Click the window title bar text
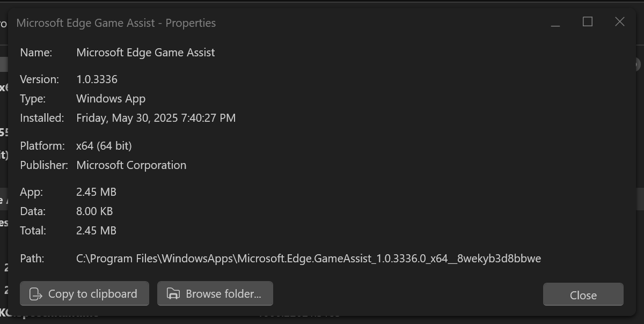Screen dimensions: 644x324 pyautogui.click(x=116, y=23)
